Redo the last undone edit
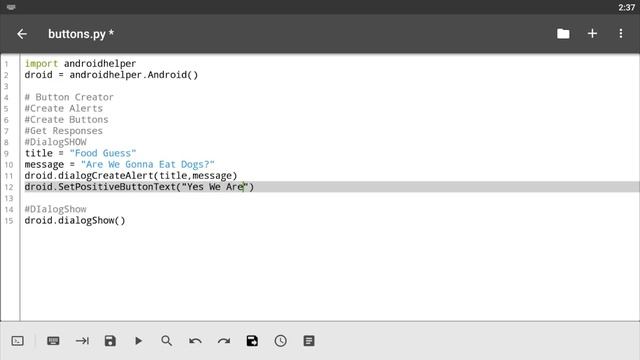 click(224, 341)
